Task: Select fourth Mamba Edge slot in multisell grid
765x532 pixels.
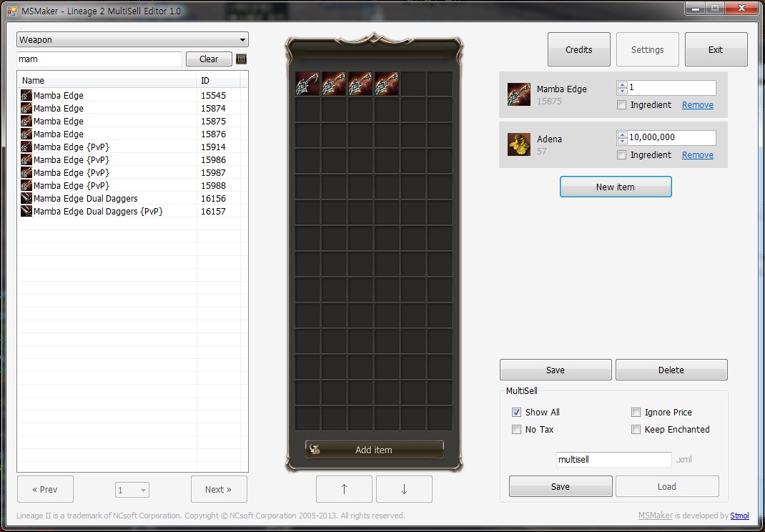Action: click(386, 84)
